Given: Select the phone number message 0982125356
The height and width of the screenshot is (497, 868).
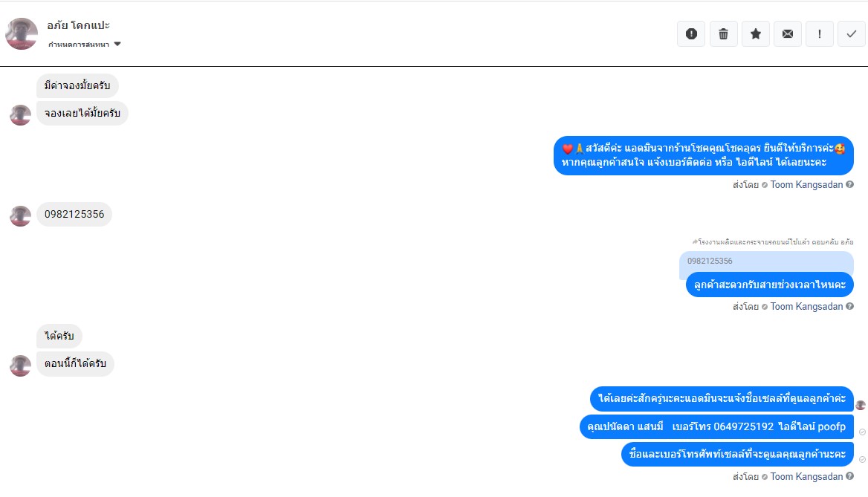Looking at the screenshot, I should pyautogui.click(x=74, y=214).
